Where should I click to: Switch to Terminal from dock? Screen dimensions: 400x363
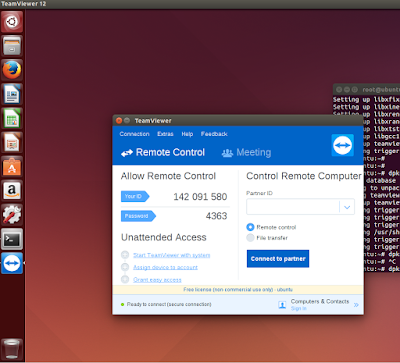click(12, 239)
